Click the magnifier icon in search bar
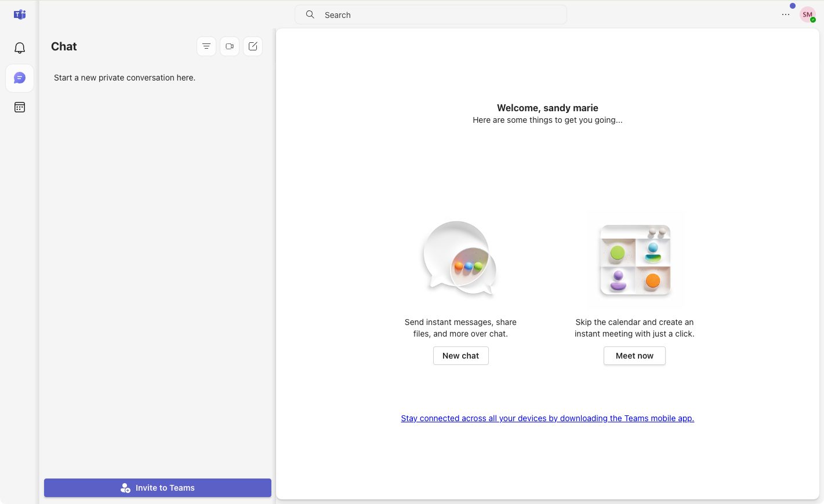 click(x=310, y=14)
